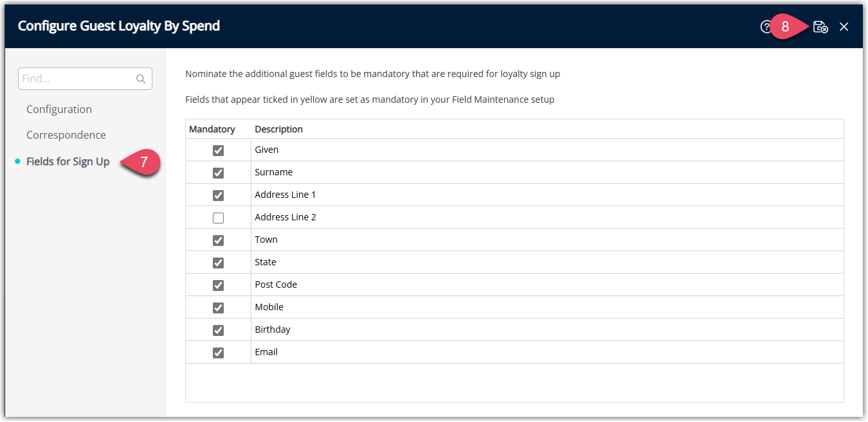Toggle the Town mandatory checkbox
The image size is (868, 422).
point(218,240)
